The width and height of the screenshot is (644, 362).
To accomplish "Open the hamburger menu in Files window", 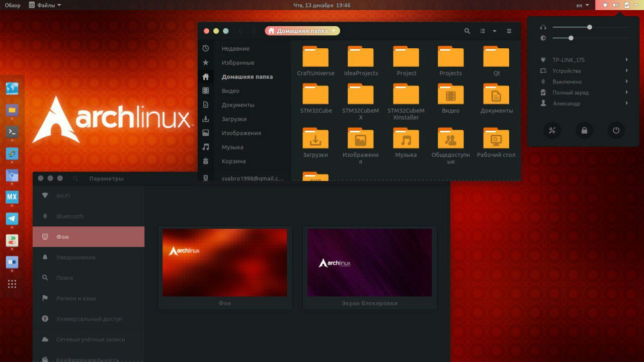I will pos(509,31).
